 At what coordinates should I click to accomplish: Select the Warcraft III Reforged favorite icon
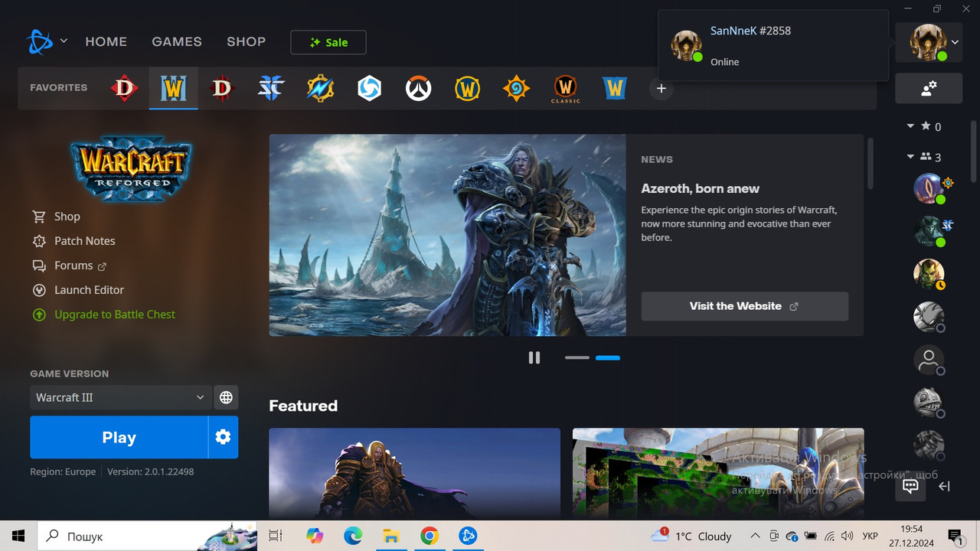[x=173, y=88]
